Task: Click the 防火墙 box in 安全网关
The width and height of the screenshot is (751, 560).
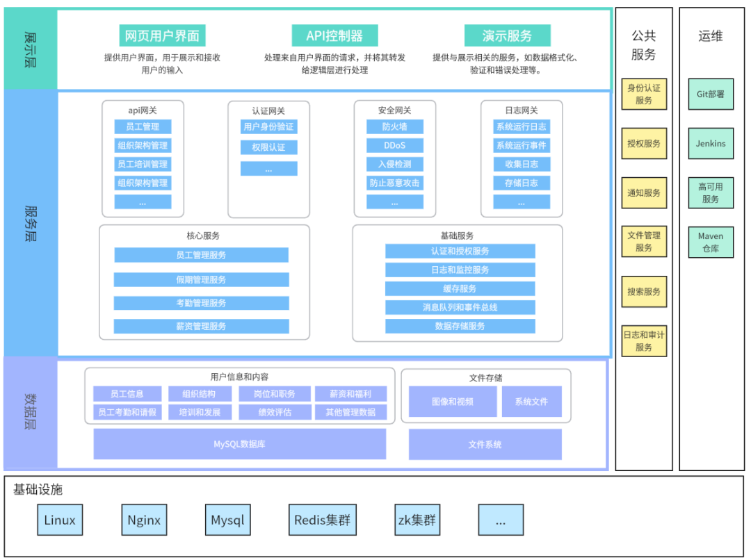Action: tap(394, 127)
